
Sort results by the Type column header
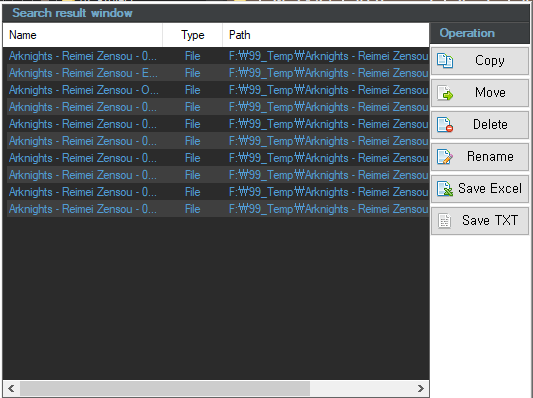(192, 35)
